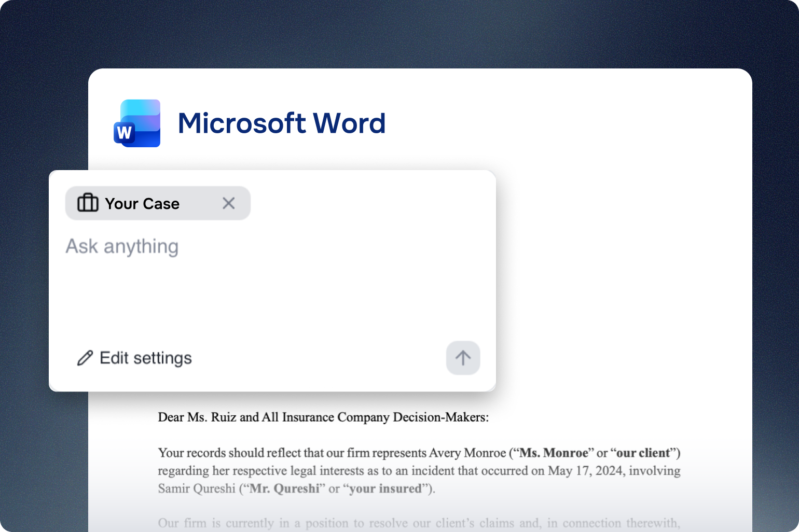The width and height of the screenshot is (799, 532).
Task: Remove the Your Case chip with X
Action: (229, 203)
